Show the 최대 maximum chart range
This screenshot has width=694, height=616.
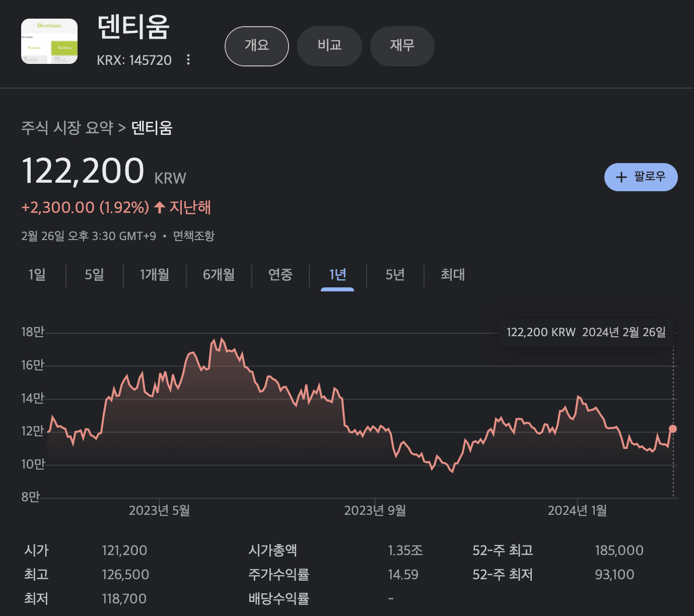point(453,275)
